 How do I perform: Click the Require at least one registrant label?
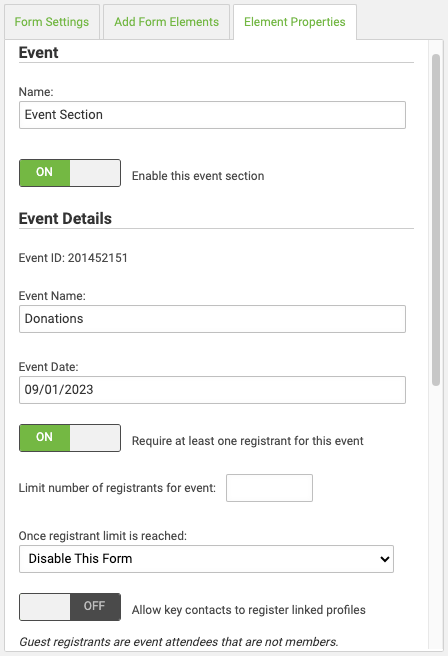point(248,441)
